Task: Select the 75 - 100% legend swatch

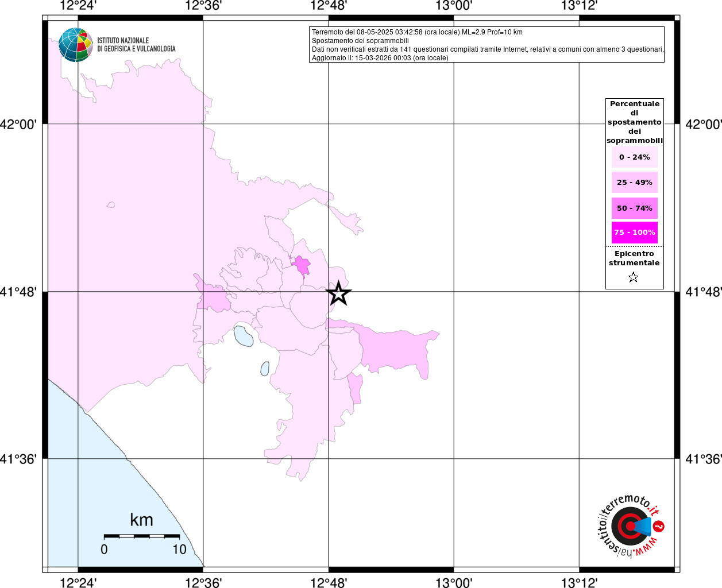Action: pos(635,233)
